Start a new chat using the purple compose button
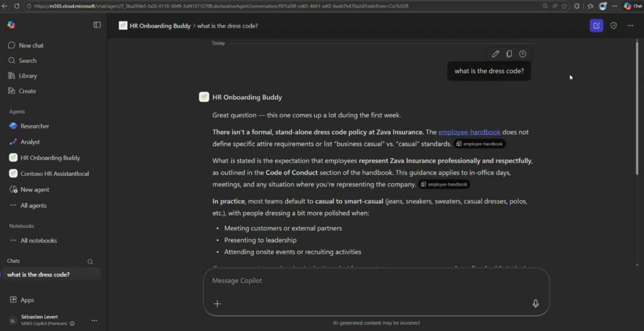Image resolution: width=644 pixels, height=331 pixels. click(x=596, y=26)
